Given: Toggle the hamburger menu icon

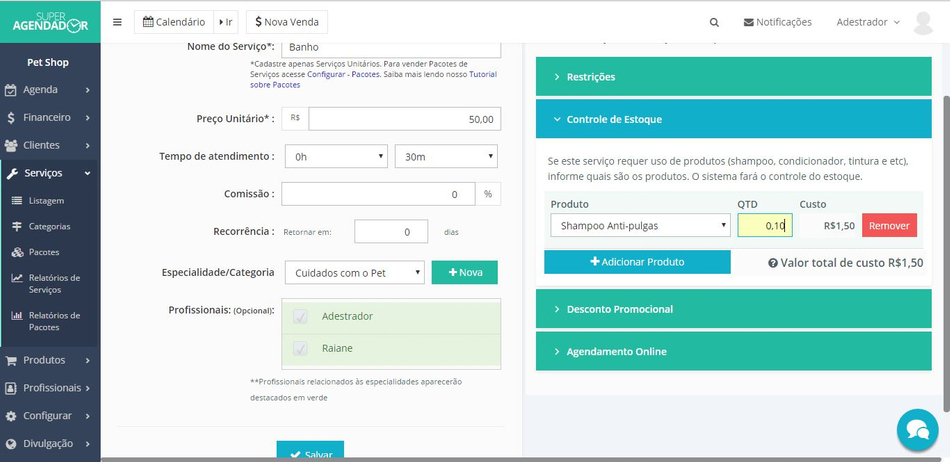Looking at the screenshot, I should 118,22.
